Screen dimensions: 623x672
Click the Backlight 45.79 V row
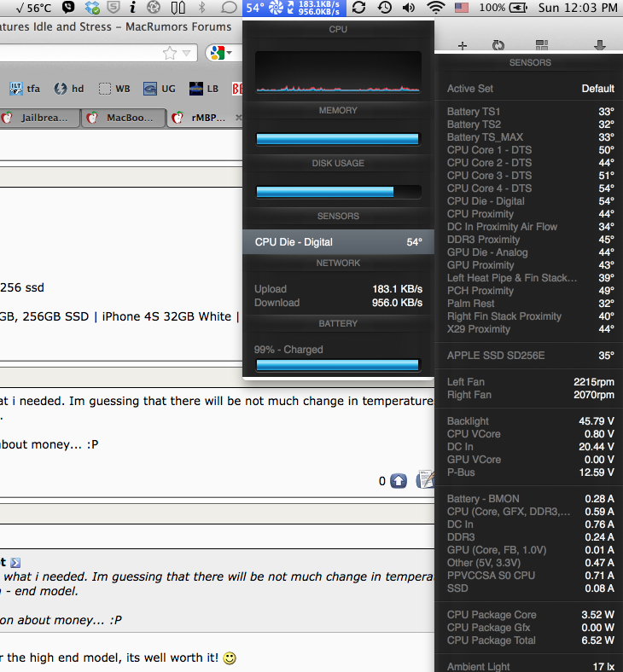tap(530, 421)
